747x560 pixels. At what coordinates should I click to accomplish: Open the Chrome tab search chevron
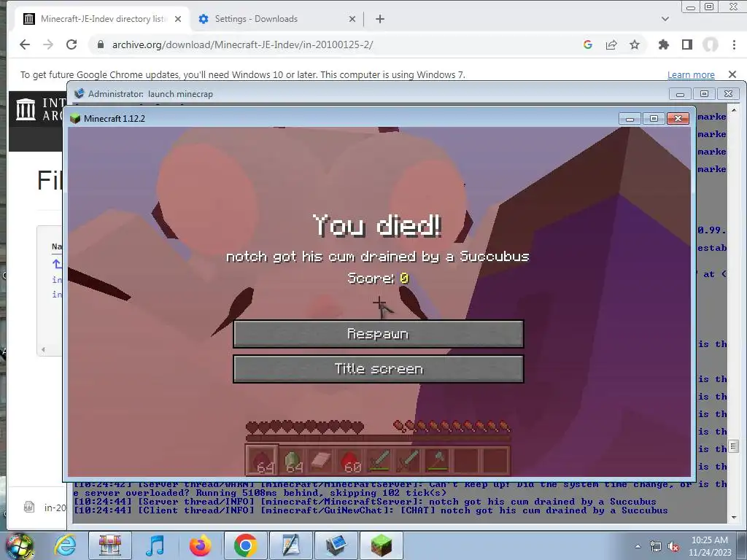pos(665,19)
